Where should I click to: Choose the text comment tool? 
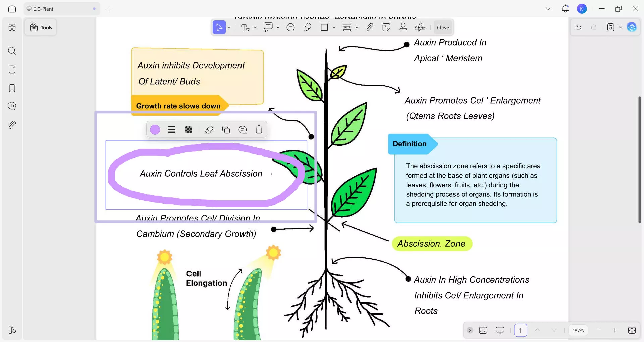pyautogui.click(x=246, y=27)
